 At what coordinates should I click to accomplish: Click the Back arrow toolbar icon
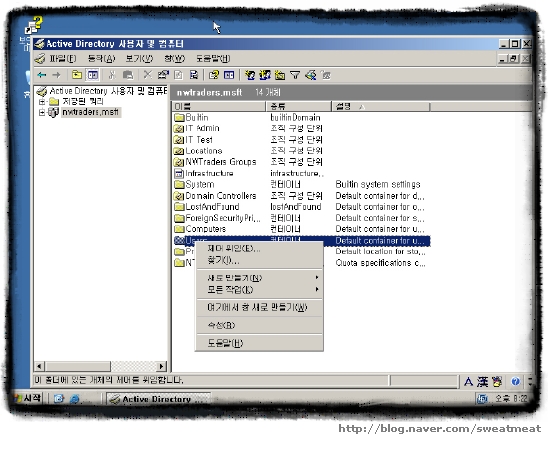pos(42,75)
